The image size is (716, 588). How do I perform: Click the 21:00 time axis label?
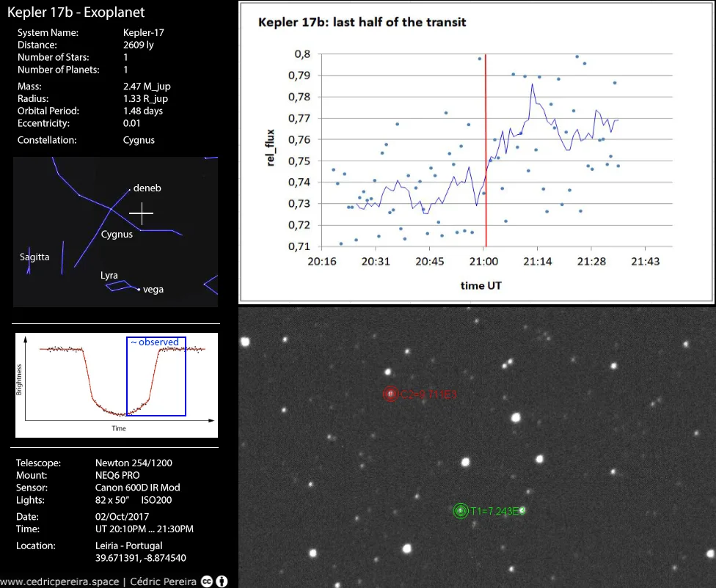coord(484,261)
